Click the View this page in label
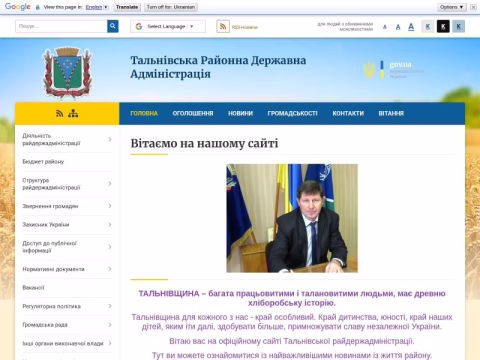The image size is (480, 360). 63,7
